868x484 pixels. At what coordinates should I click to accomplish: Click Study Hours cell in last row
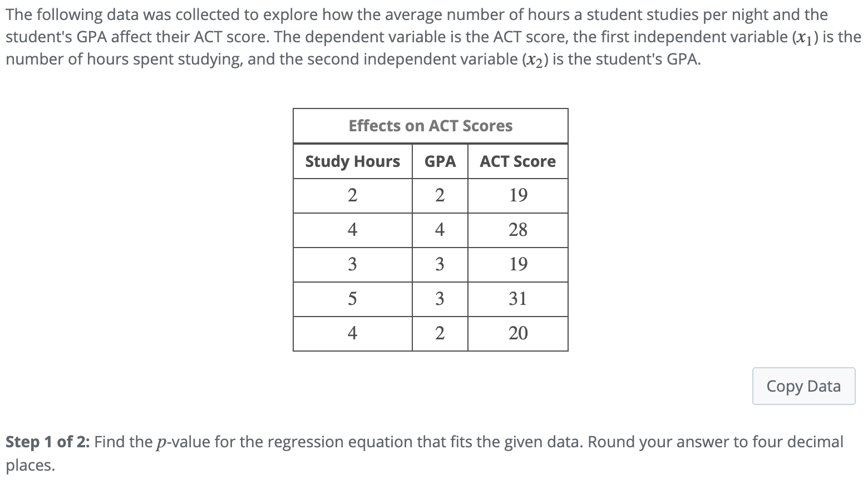click(353, 333)
